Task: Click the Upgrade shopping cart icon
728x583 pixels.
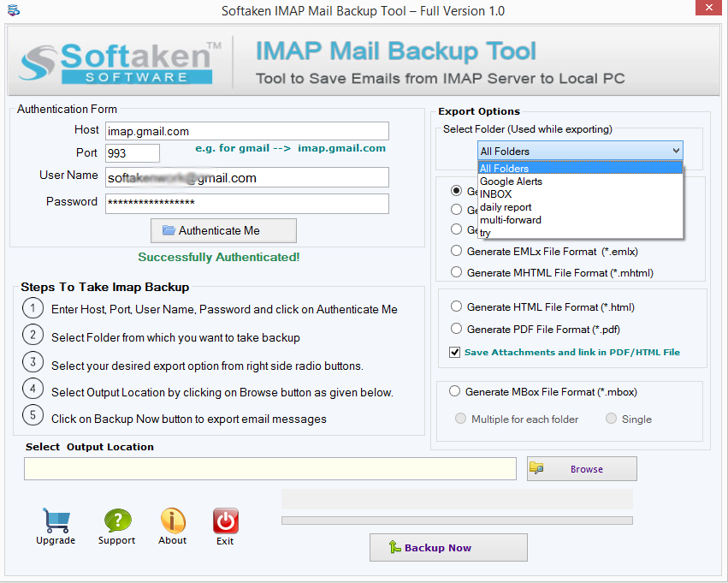Action: pos(56,520)
